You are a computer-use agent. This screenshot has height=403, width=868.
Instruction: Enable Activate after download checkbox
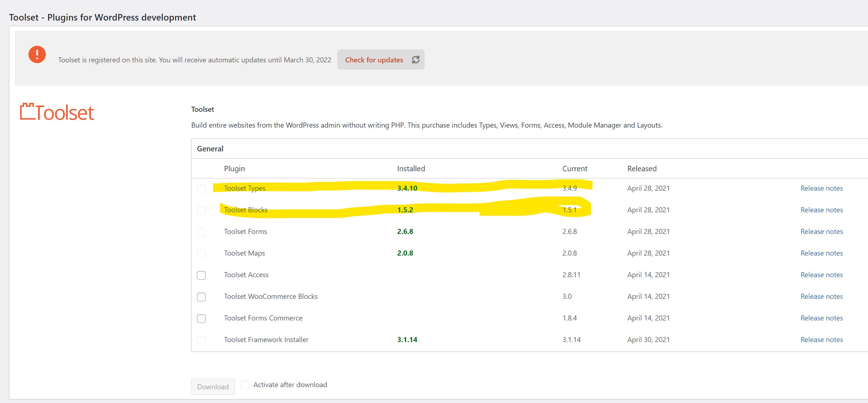click(245, 385)
